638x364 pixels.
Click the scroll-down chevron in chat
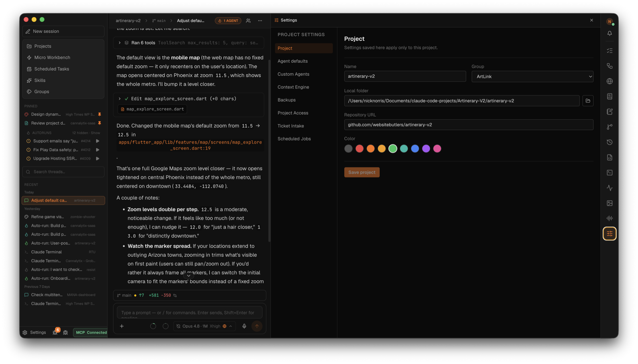pos(189,276)
